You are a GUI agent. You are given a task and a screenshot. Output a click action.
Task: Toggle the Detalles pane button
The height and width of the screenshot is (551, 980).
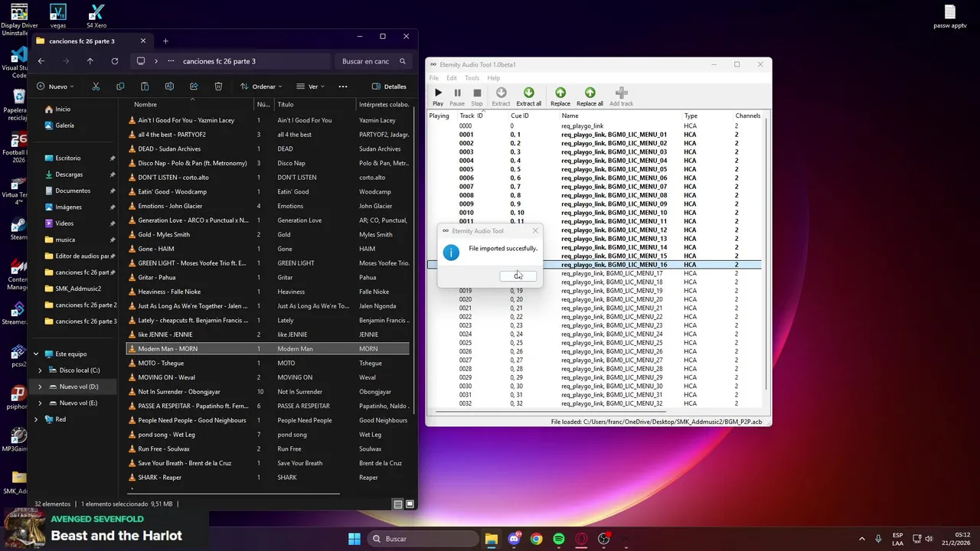coord(389,86)
